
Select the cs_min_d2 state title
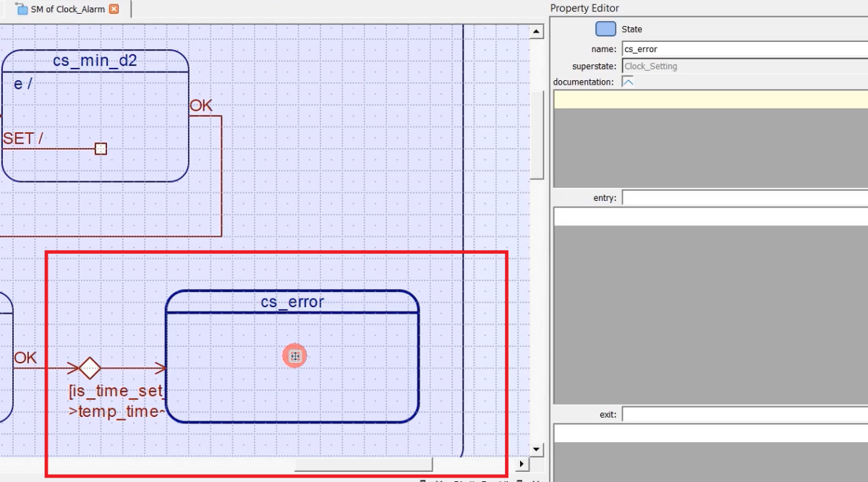coord(95,61)
